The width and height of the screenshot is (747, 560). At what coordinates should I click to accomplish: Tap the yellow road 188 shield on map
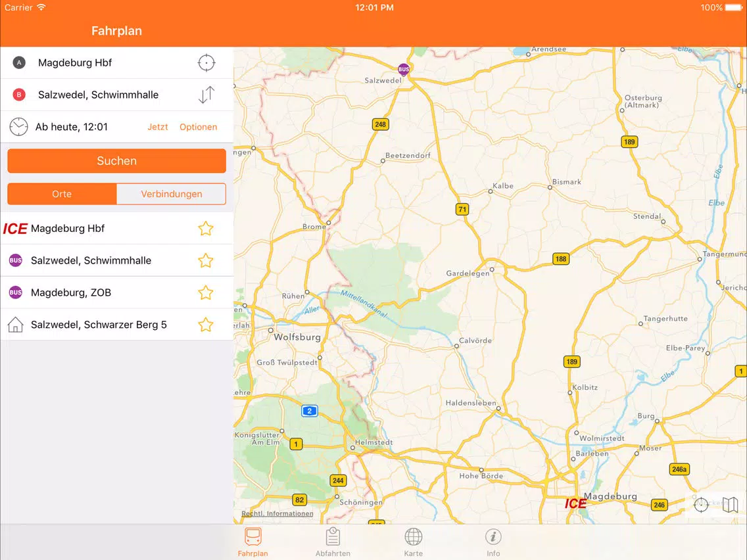pos(561,259)
